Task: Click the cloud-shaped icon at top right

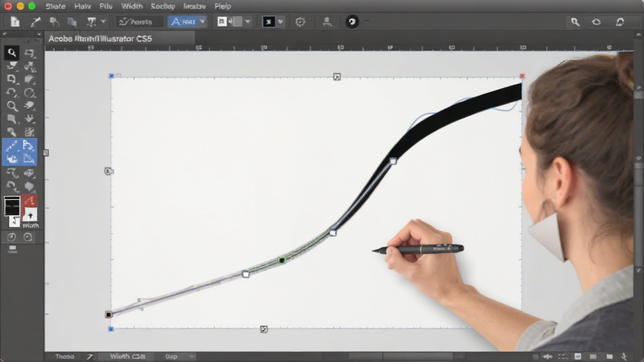Action: tap(596, 22)
